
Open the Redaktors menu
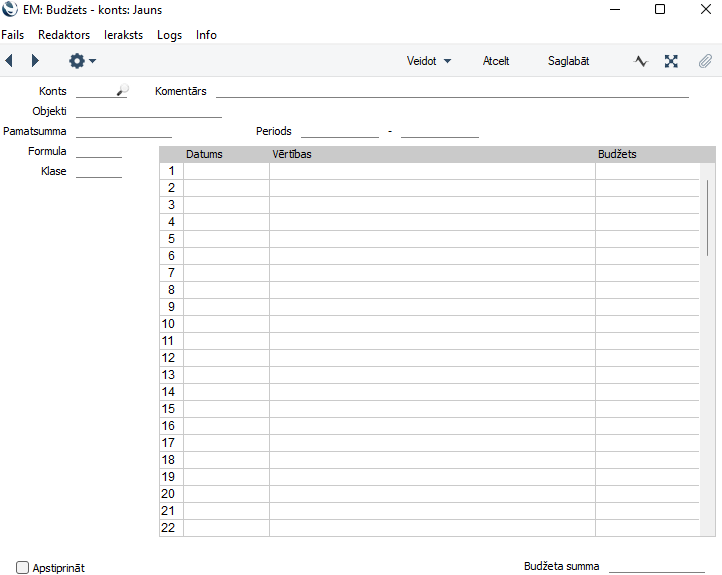(64, 35)
